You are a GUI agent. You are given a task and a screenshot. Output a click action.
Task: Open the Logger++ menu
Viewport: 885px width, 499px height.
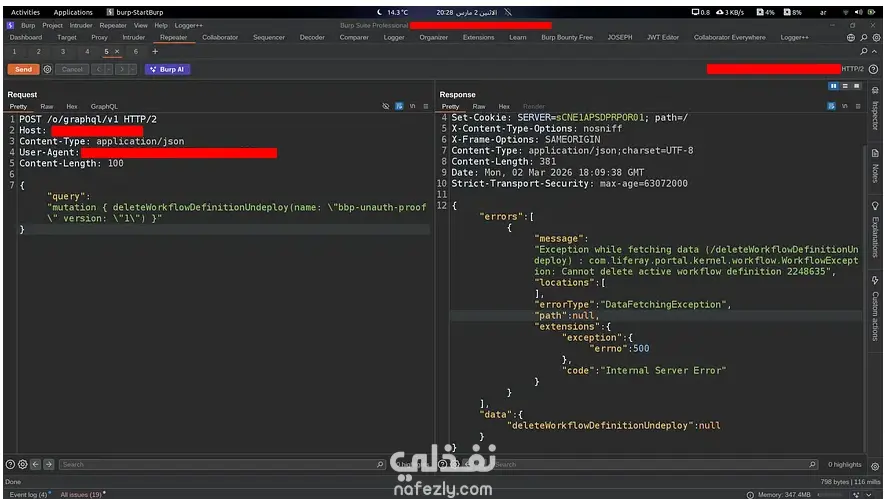189,25
